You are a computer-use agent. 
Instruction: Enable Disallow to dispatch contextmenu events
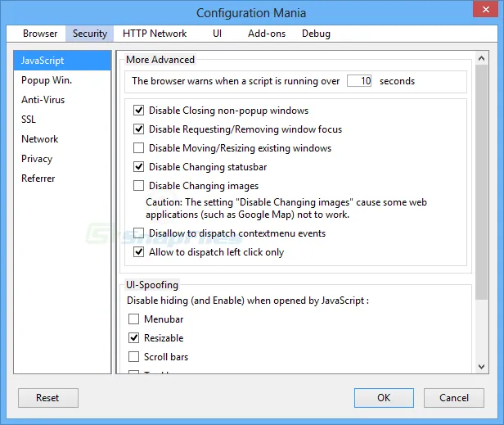[138, 233]
